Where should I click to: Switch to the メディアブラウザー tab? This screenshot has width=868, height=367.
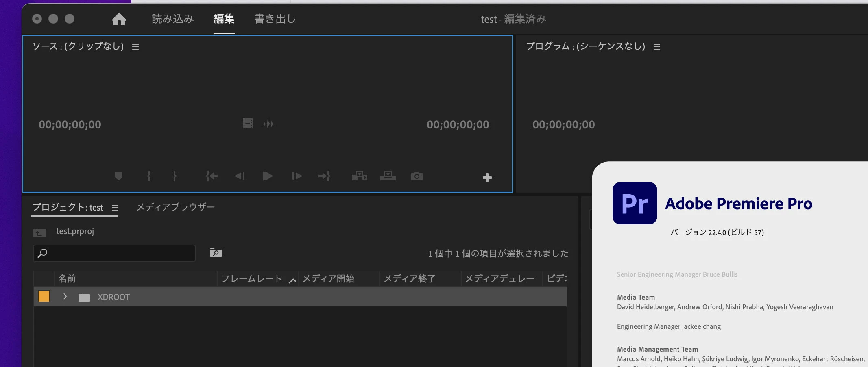(x=175, y=207)
